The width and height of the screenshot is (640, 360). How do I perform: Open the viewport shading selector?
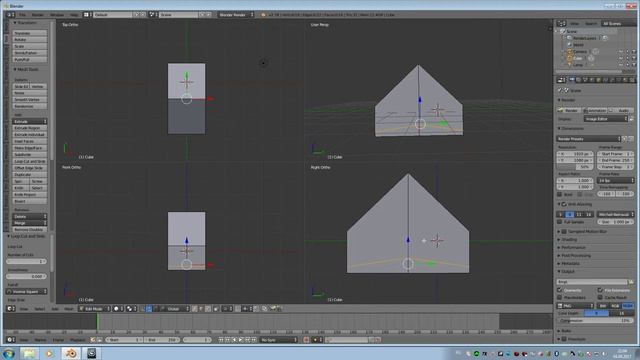pos(118,309)
